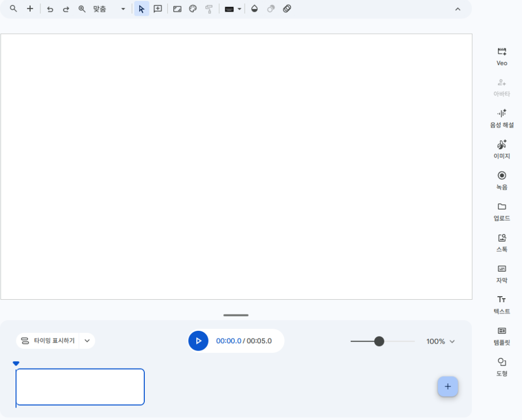Click the greyed overlapping circles icon
This screenshot has height=420, width=522.
coord(271,9)
